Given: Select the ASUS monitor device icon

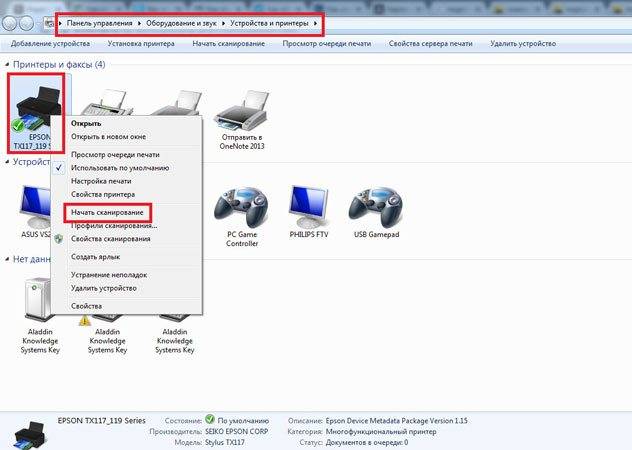Looking at the screenshot, I should pos(36,212).
